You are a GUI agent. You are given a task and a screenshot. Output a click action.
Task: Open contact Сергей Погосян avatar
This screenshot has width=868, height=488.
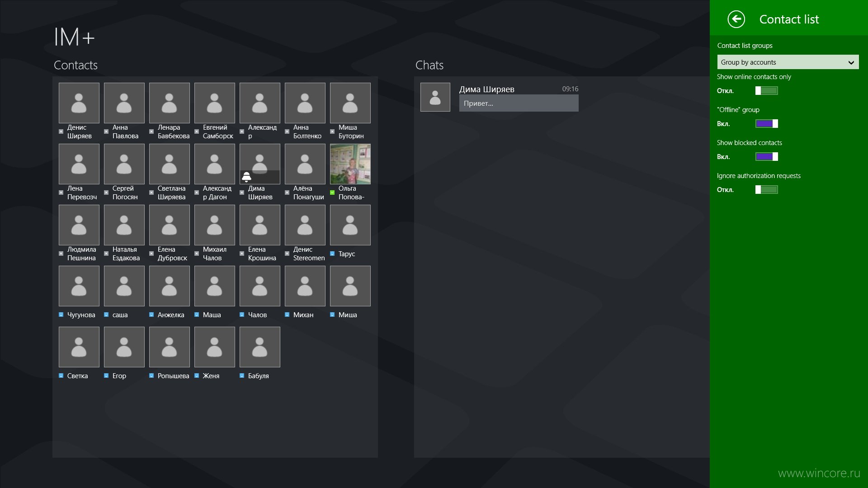[x=124, y=164]
